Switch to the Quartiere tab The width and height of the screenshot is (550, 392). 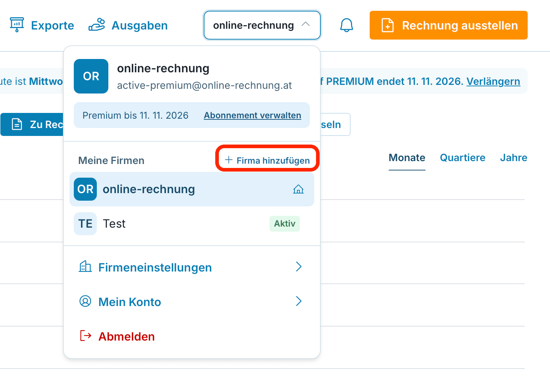tap(463, 158)
